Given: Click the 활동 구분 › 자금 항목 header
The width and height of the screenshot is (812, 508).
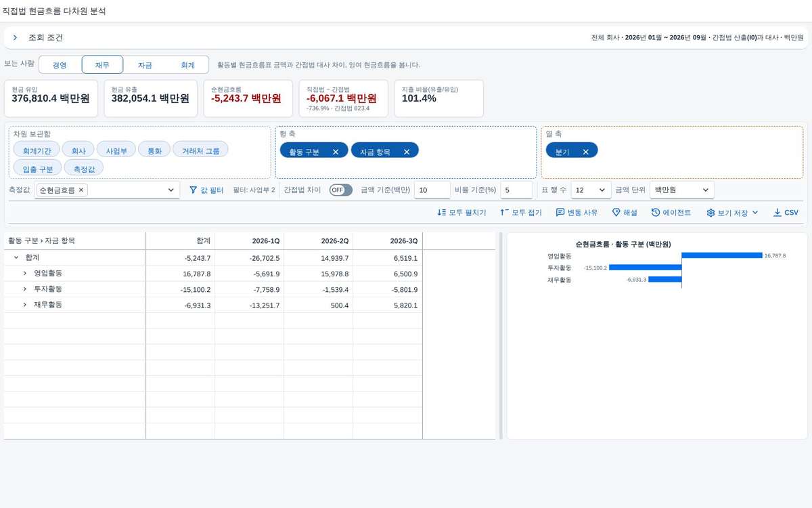Looking at the screenshot, I should click(x=74, y=241).
